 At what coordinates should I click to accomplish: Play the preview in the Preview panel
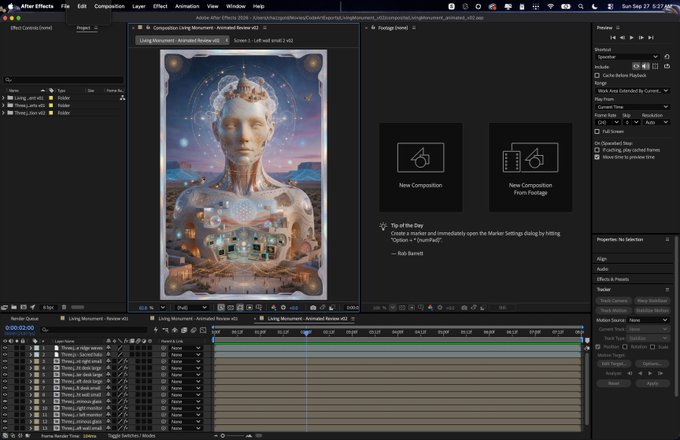[x=631, y=38]
